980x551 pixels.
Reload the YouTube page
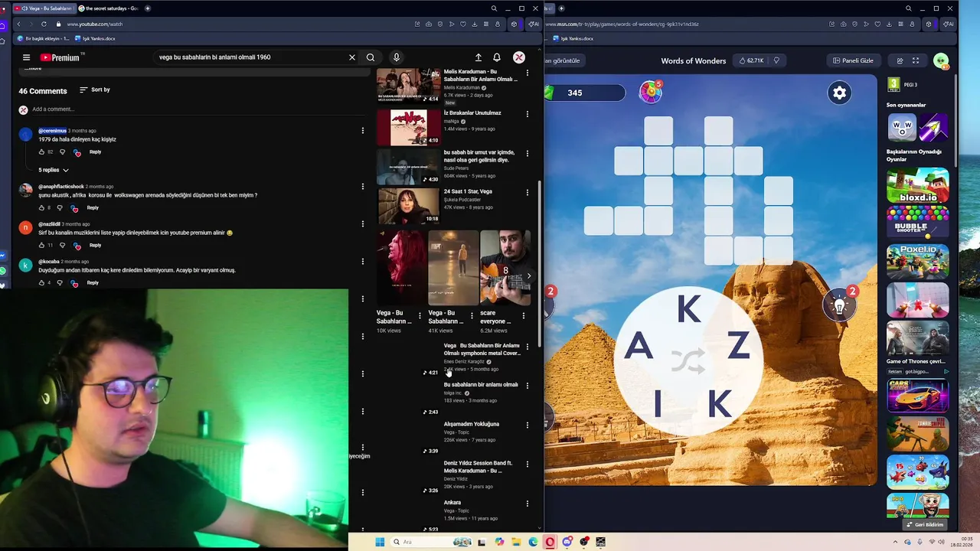click(44, 24)
